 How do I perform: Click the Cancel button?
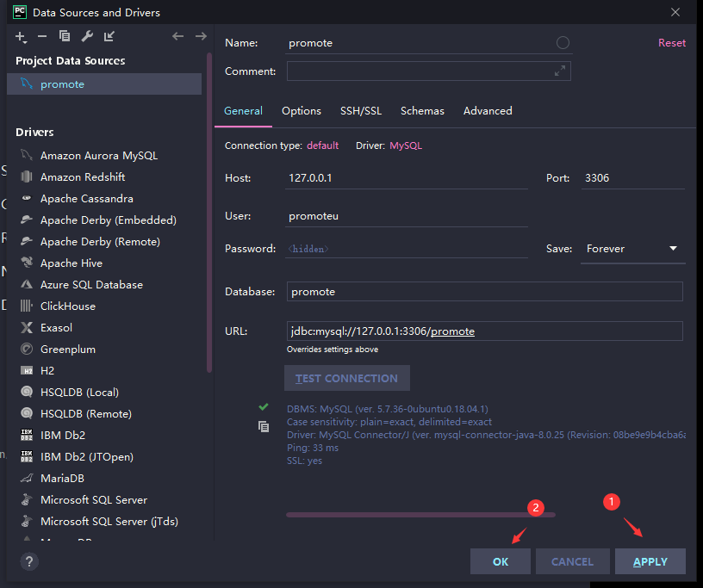point(573,561)
